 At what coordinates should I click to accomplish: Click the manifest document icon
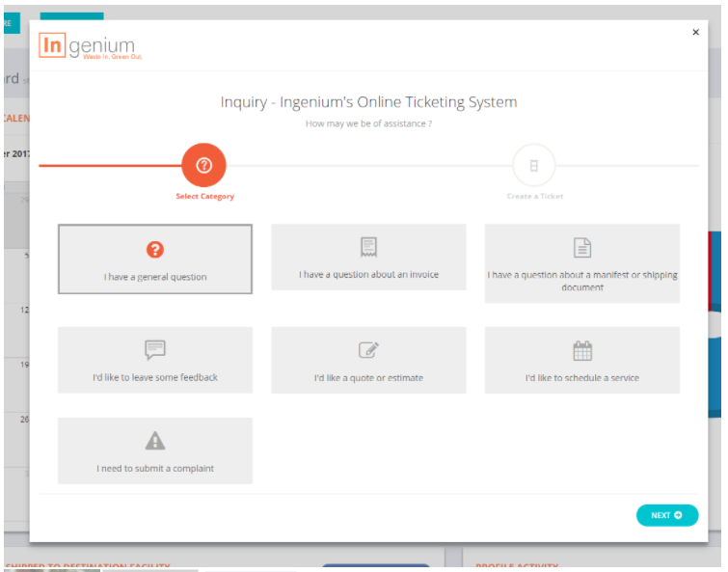pyautogui.click(x=582, y=248)
